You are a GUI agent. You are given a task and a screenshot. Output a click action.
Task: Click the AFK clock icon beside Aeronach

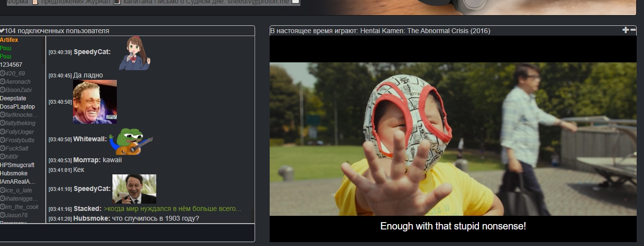2,82
